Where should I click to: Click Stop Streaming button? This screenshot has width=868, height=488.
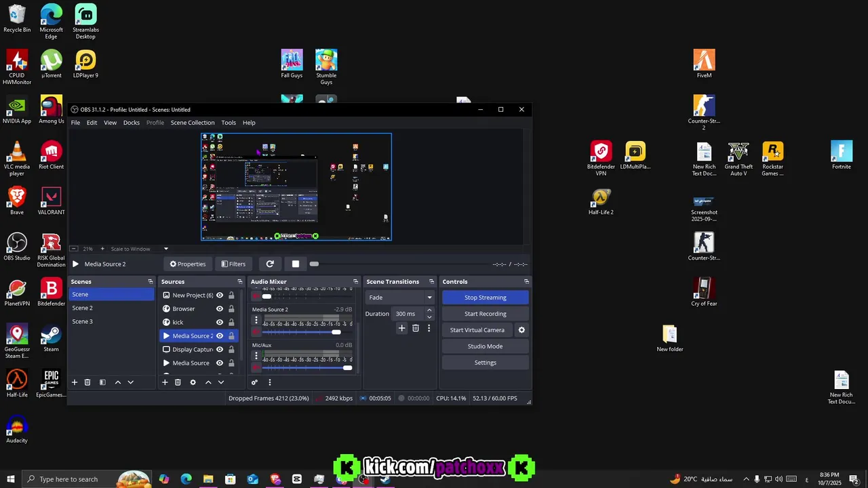(x=486, y=298)
